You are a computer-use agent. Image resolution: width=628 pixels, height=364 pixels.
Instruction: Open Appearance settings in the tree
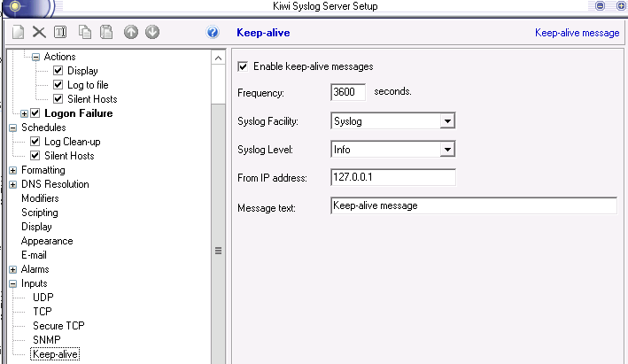(x=47, y=241)
